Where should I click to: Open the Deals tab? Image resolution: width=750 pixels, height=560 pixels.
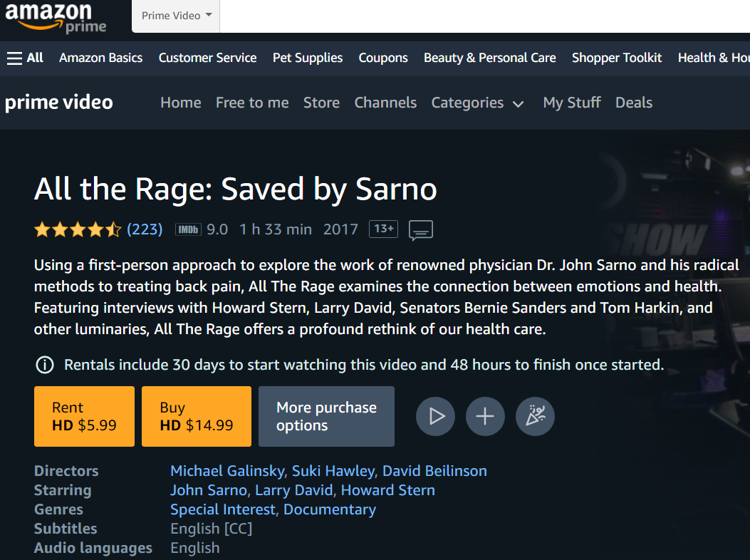[634, 103]
